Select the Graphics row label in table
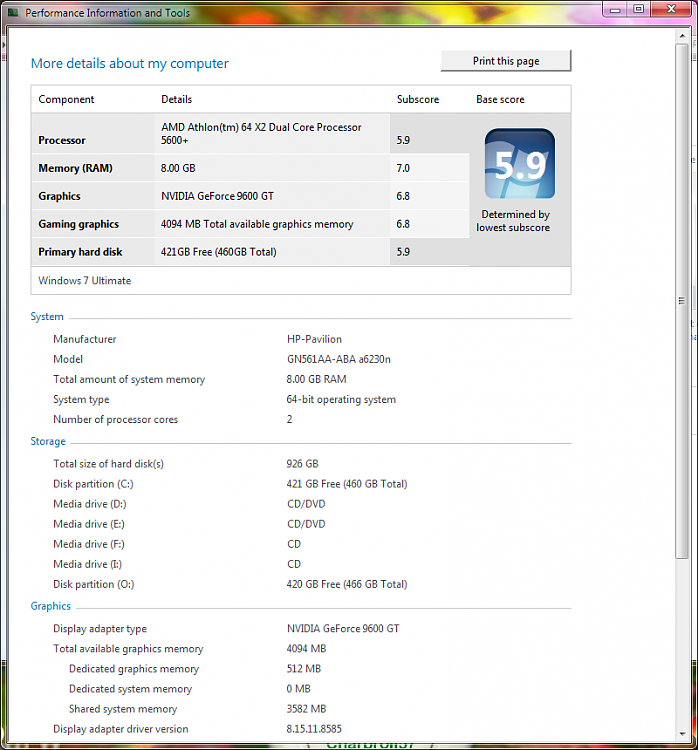 point(59,196)
